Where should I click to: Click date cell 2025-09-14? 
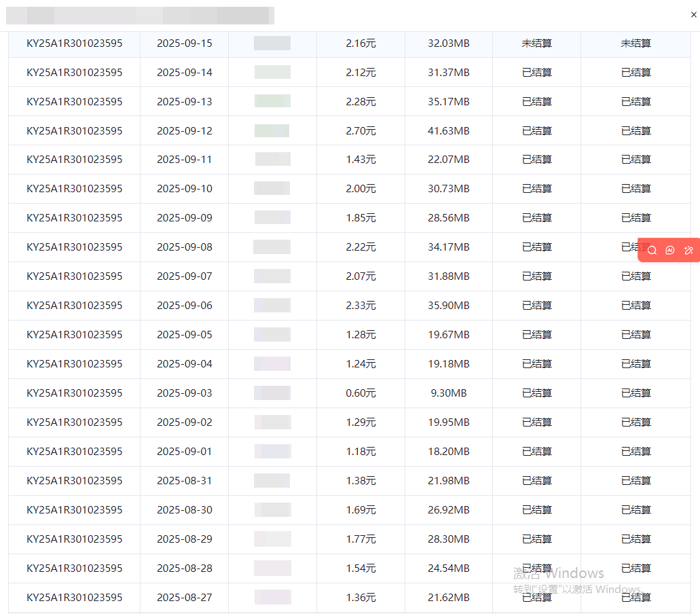(x=185, y=73)
